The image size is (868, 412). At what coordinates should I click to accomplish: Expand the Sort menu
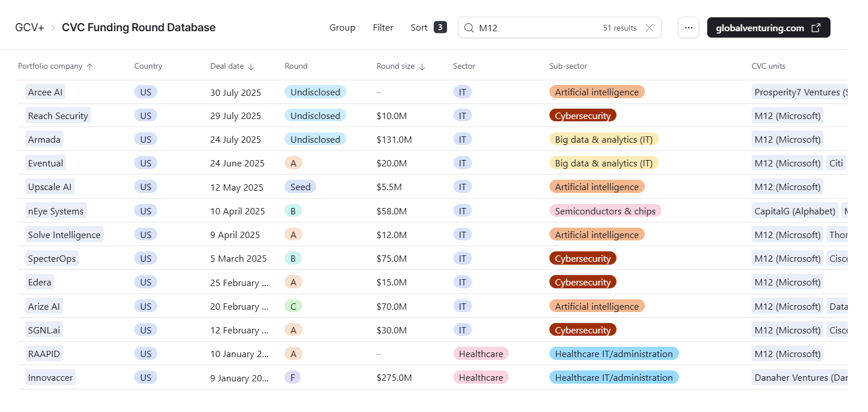(x=419, y=28)
